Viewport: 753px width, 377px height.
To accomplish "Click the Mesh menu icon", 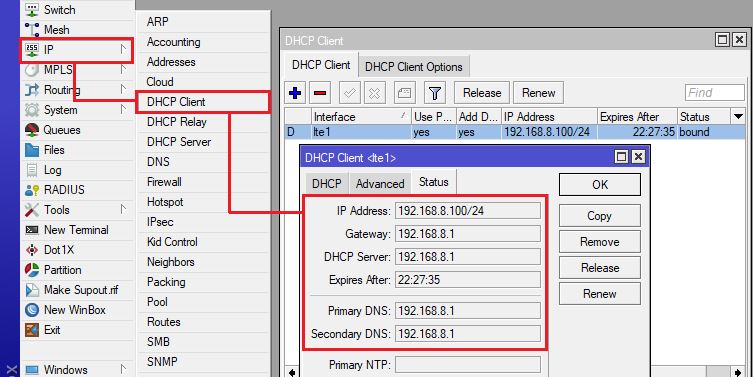I will coord(32,29).
